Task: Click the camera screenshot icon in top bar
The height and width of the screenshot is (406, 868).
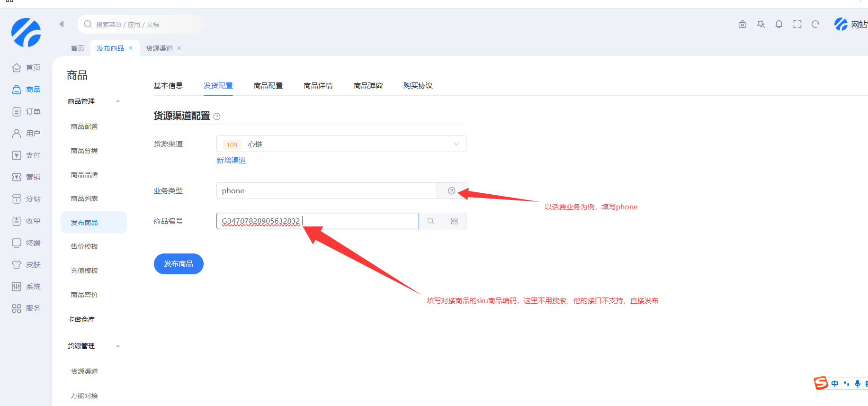Action: coord(742,24)
